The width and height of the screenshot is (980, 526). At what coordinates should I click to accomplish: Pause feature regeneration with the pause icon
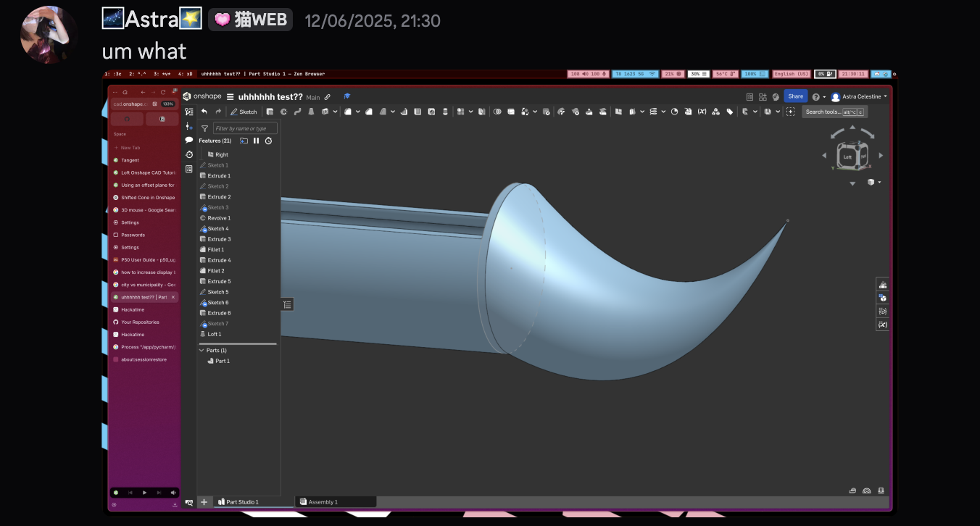point(256,141)
